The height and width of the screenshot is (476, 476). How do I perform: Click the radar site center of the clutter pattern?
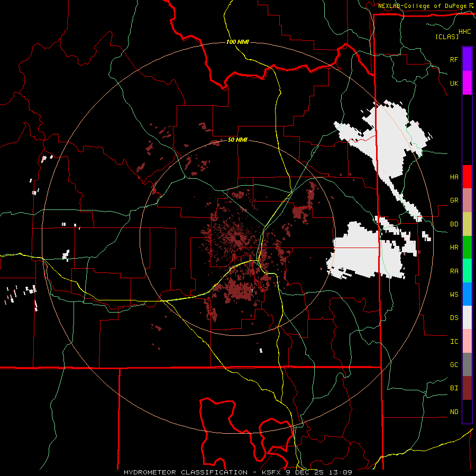point(237,237)
